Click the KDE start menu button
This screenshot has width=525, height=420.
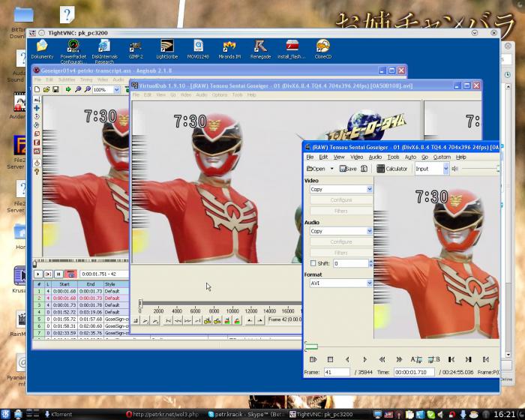coord(5,414)
